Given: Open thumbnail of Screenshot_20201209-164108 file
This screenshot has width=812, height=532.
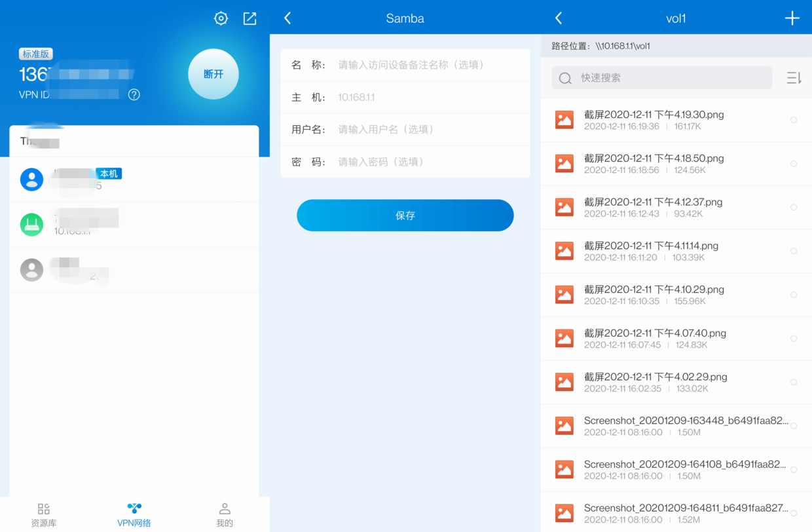Looking at the screenshot, I should pos(564,469).
